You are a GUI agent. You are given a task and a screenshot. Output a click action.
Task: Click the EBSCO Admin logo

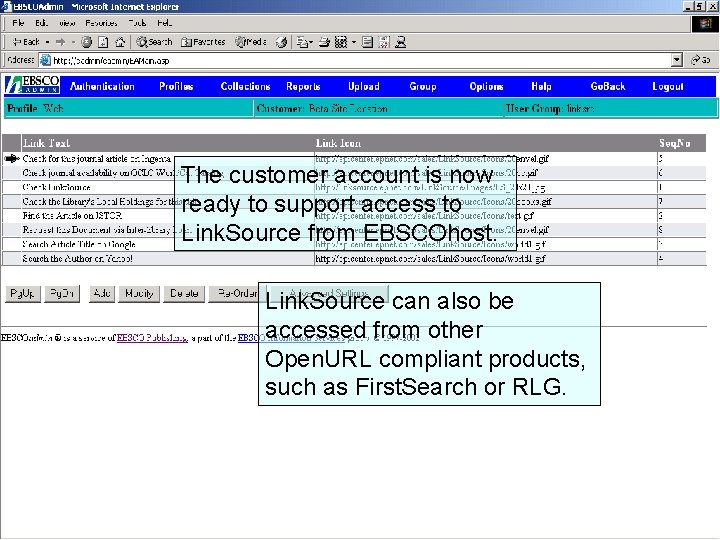[32, 85]
